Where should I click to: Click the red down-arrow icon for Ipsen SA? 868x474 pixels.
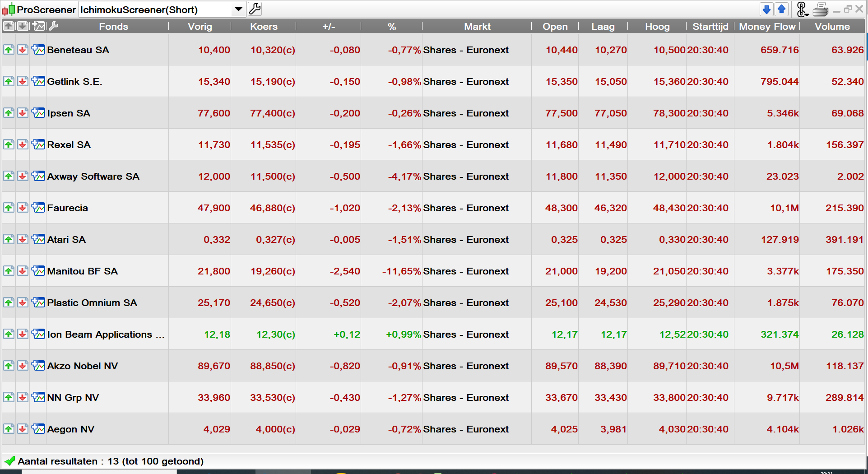23,113
